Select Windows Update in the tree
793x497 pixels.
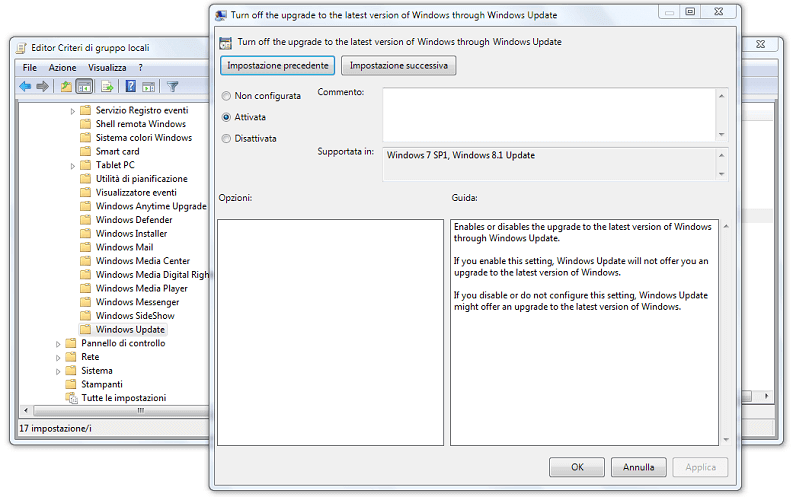[x=130, y=330]
